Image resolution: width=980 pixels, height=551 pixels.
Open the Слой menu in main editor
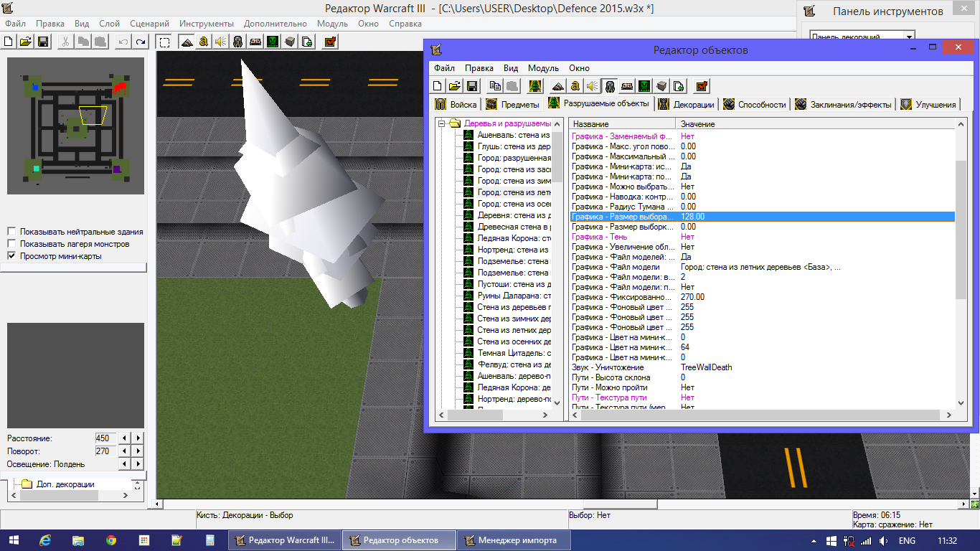pyautogui.click(x=109, y=24)
